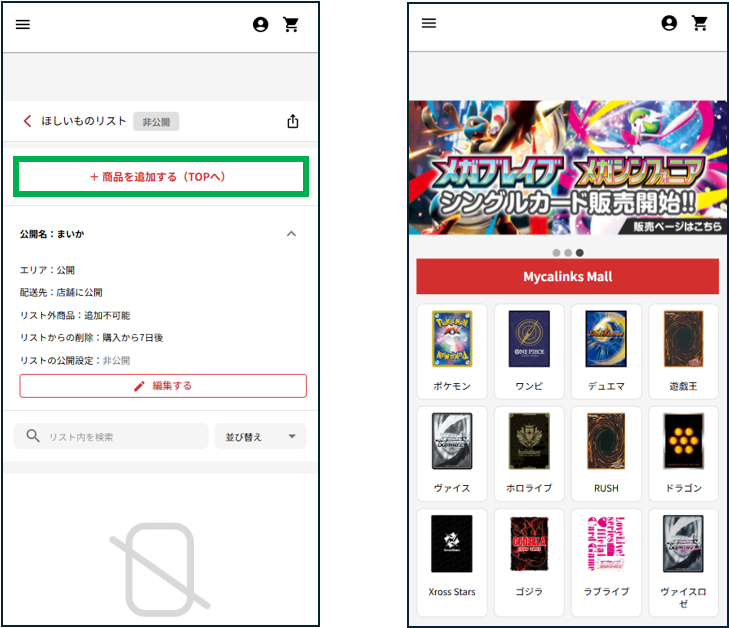Open the 並び替え sort dropdown
The width and height of the screenshot is (729, 628).
(x=260, y=436)
